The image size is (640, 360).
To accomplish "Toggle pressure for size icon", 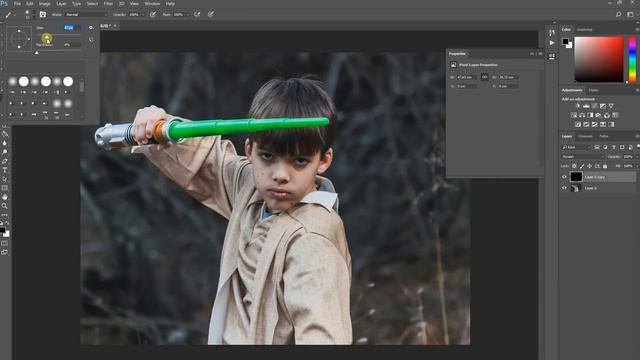I will point(211,14).
